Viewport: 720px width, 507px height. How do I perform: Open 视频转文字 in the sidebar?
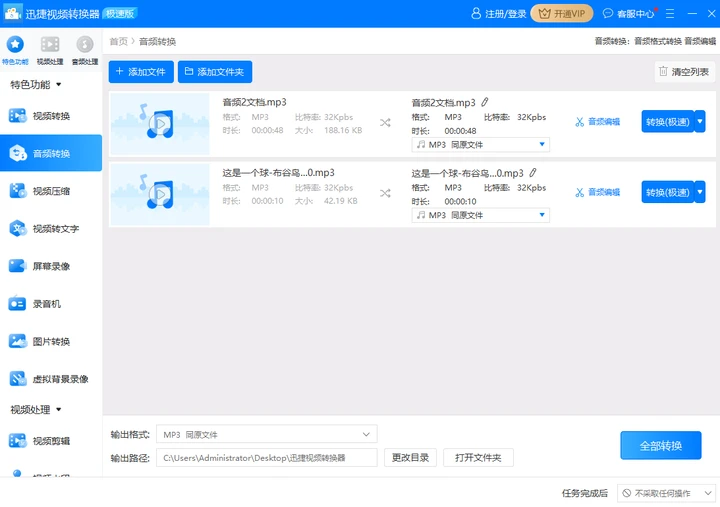(51, 228)
